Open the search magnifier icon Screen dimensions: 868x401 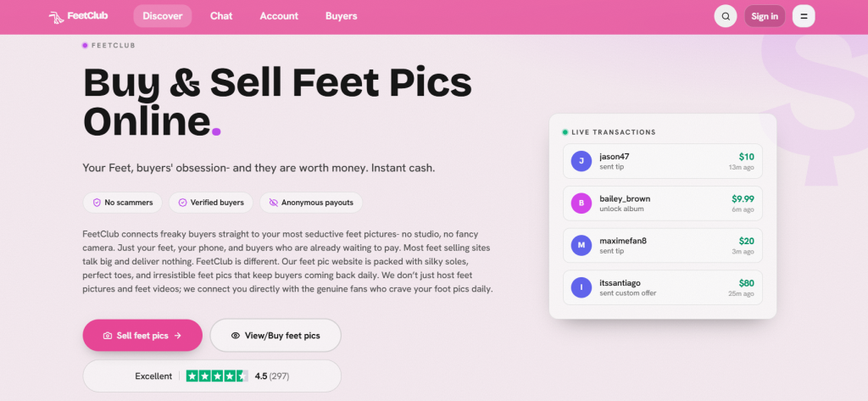(726, 16)
